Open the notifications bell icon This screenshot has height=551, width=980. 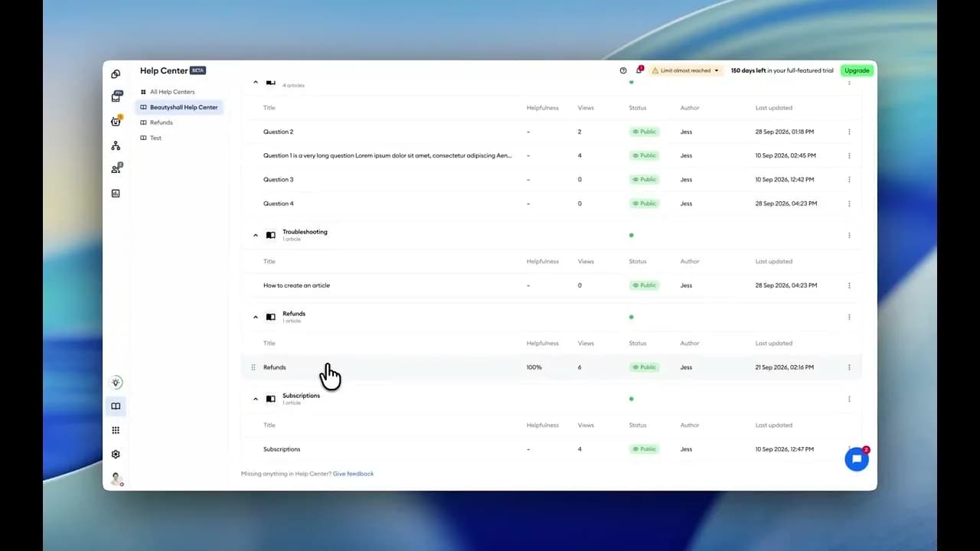click(639, 70)
